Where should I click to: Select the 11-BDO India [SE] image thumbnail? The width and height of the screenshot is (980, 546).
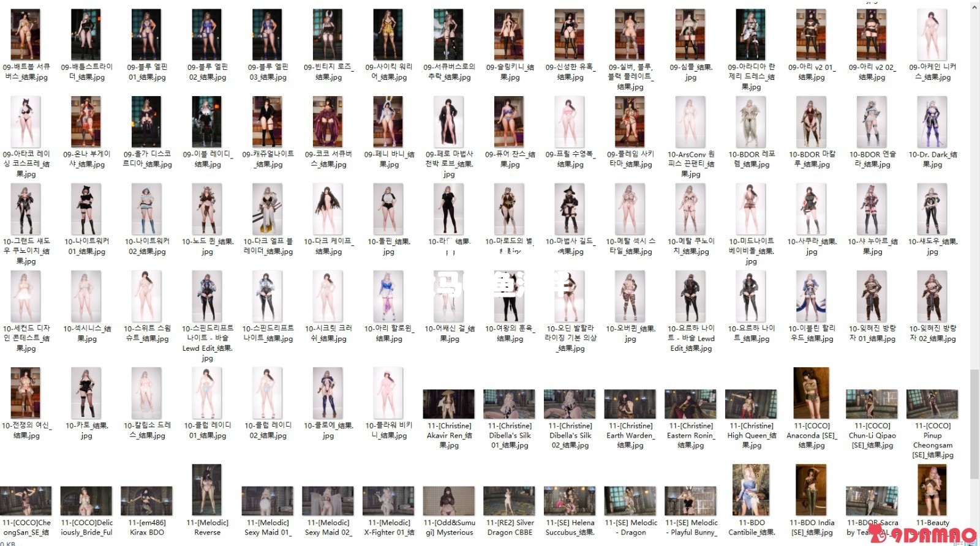click(x=811, y=490)
